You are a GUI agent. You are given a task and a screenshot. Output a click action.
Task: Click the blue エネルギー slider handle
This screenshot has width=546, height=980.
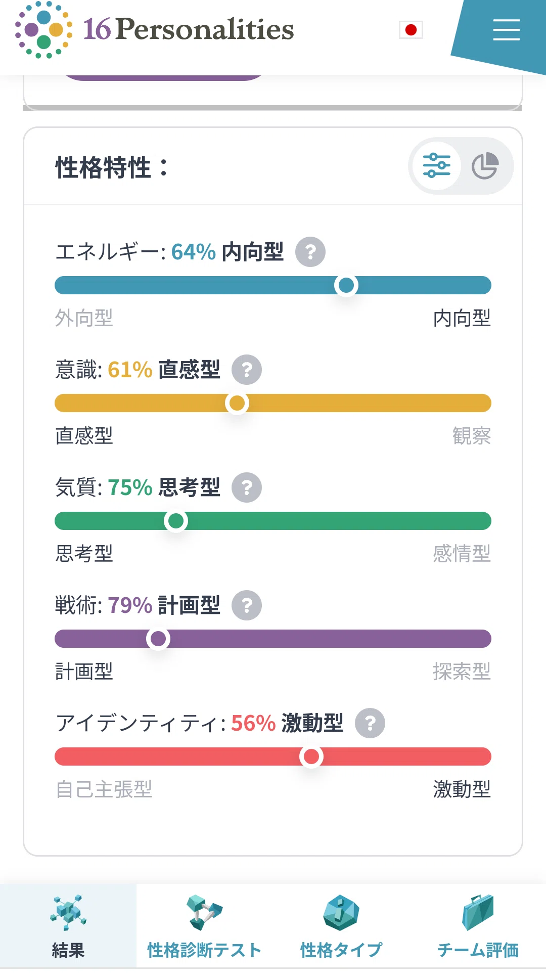(x=346, y=285)
